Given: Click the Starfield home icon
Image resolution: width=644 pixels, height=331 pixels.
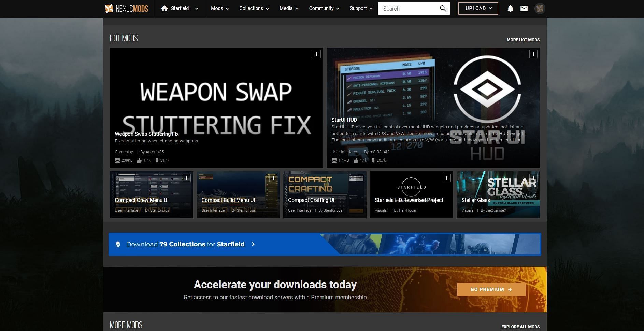Looking at the screenshot, I should click(x=164, y=9).
